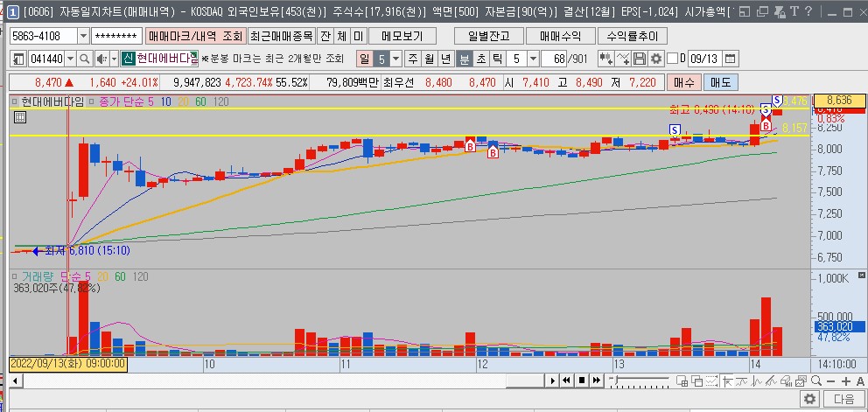
Task: Click 메모보기 button
Action: 402,36
